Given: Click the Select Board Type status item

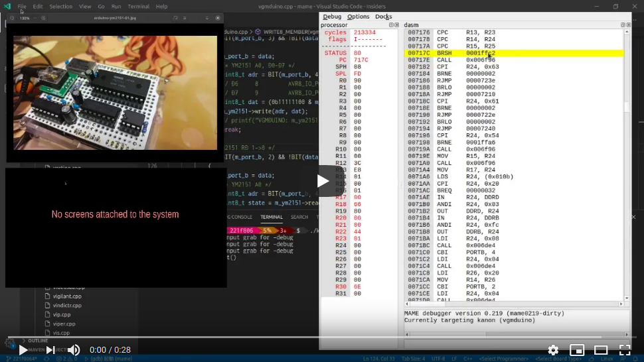Looking at the screenshot, I should point(558,359).
